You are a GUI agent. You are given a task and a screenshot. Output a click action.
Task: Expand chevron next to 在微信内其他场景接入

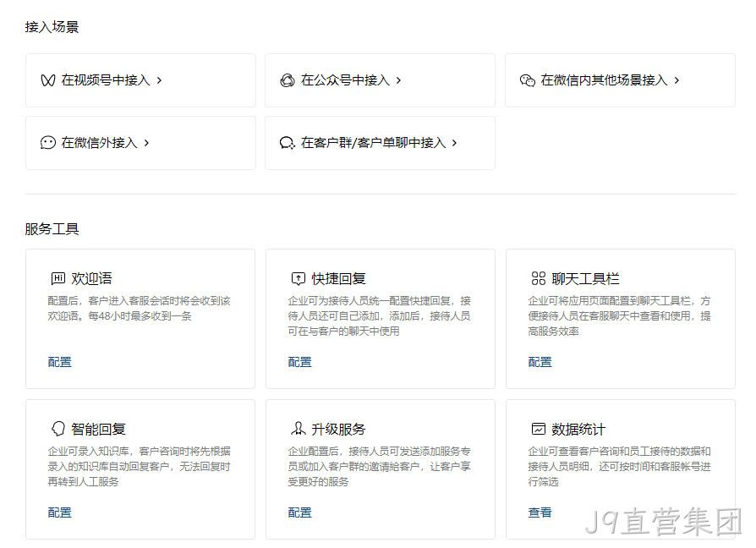677,80
